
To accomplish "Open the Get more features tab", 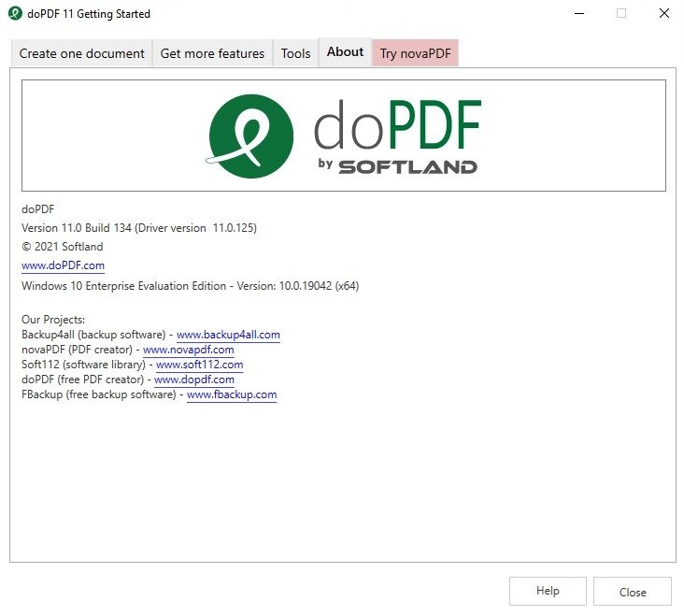I will click(212, 53).
